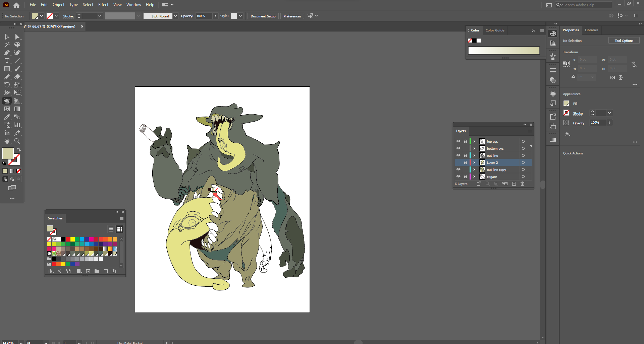Click the tint ramp in Color panel
644x344 pixels.
pos(504,51)
